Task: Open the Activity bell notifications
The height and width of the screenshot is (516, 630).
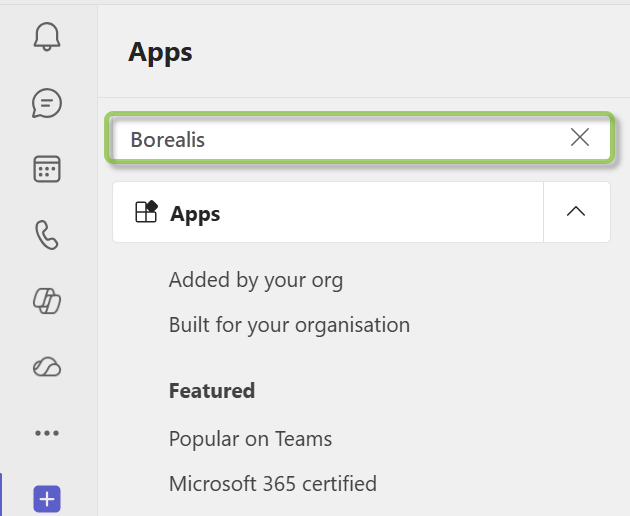Action: point(47,37)
